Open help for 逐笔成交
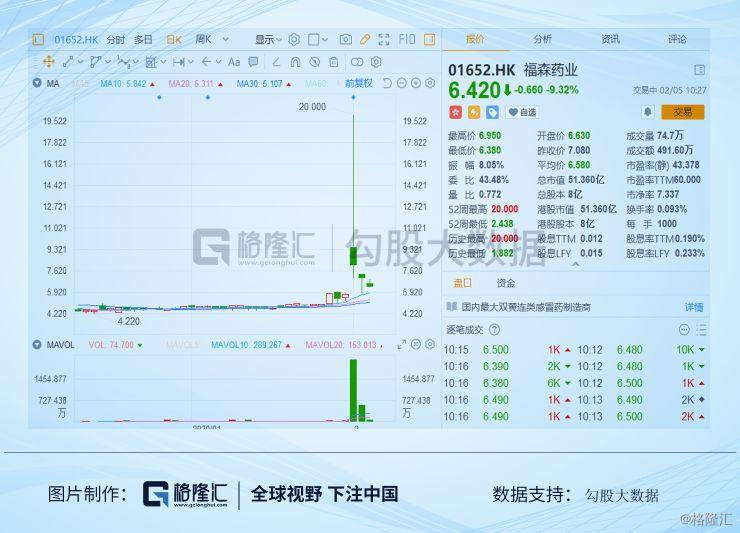The height and width of the screenshot is (533, 740). [494, 330]
